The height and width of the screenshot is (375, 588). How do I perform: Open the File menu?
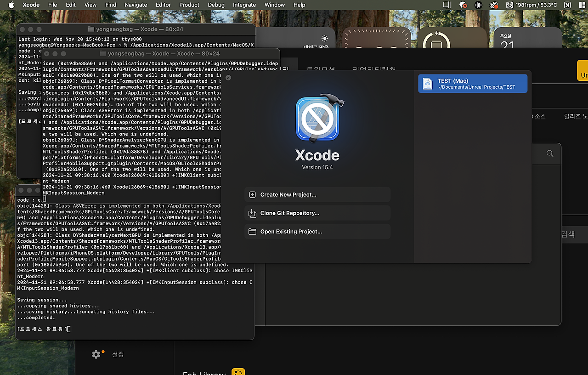tap(53, 5)
